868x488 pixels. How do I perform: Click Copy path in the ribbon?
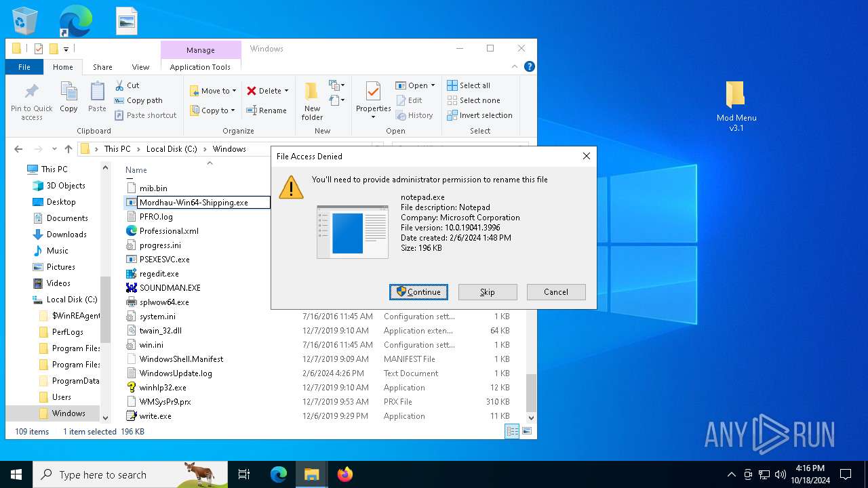(x=138, y=100)
